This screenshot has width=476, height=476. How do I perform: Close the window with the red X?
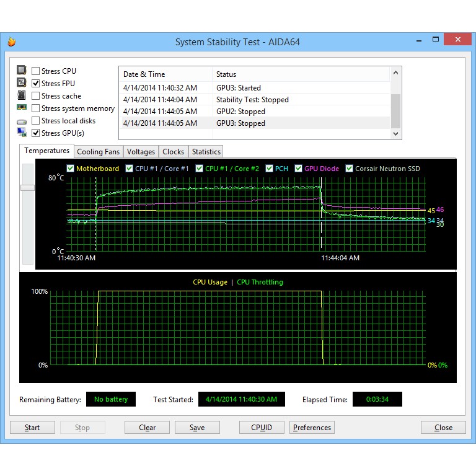coord(458,39)
